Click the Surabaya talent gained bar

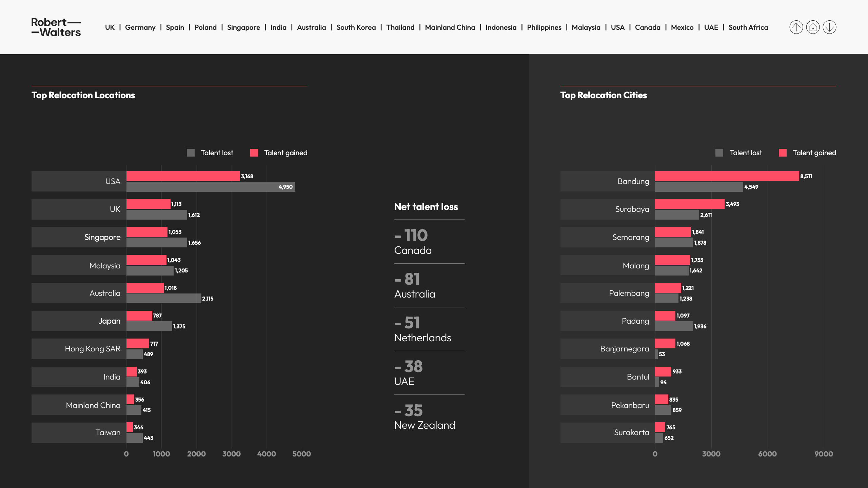pos(689,204)
